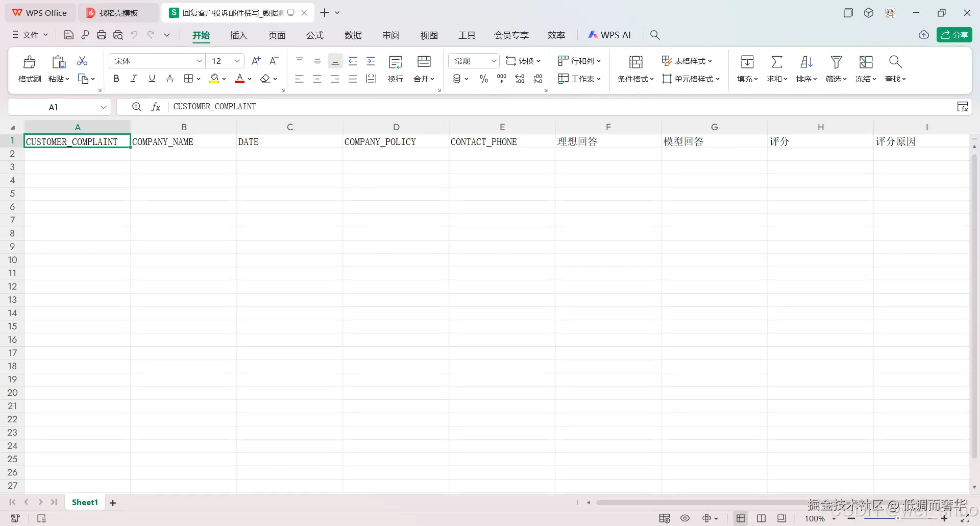Click the cloud sync icon near 分享
Screen dimensions: 980x526
point(924,35)
